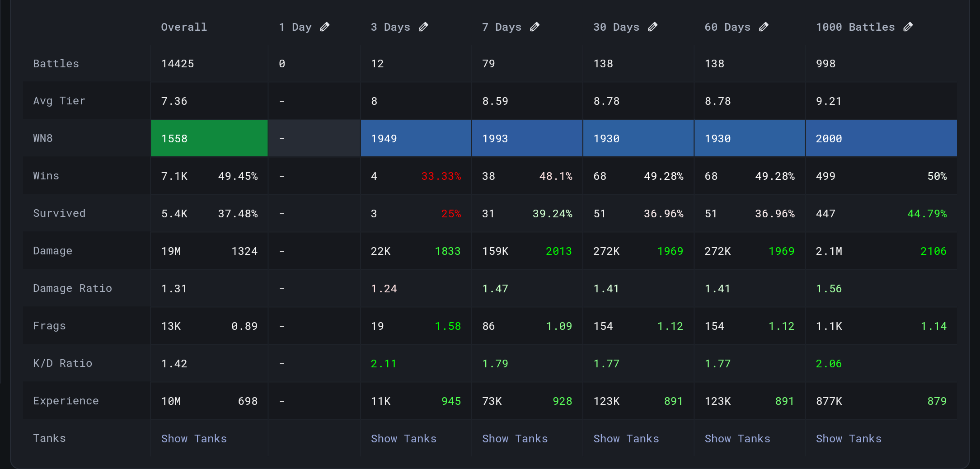The image size is (980, 469).
Task: Click the green Overall WN8 cell 1558
Action: (x=209, y=138)
